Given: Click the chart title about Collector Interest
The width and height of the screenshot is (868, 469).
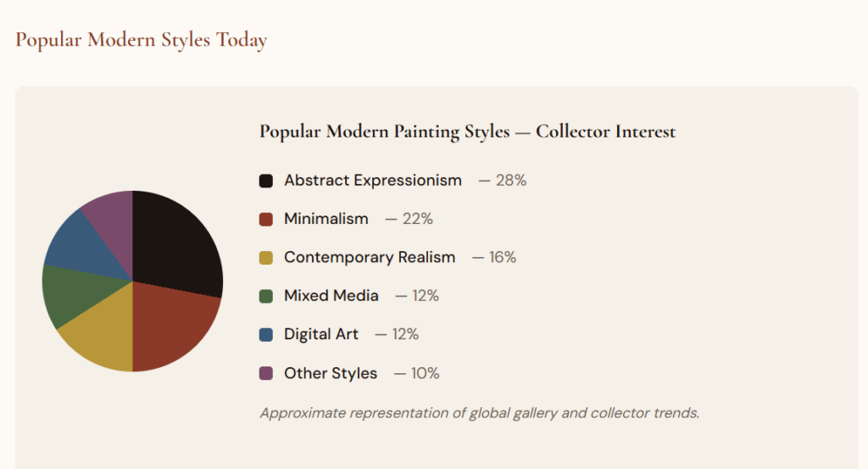Looking at the screenshot, I should click(x=467, y=131).
